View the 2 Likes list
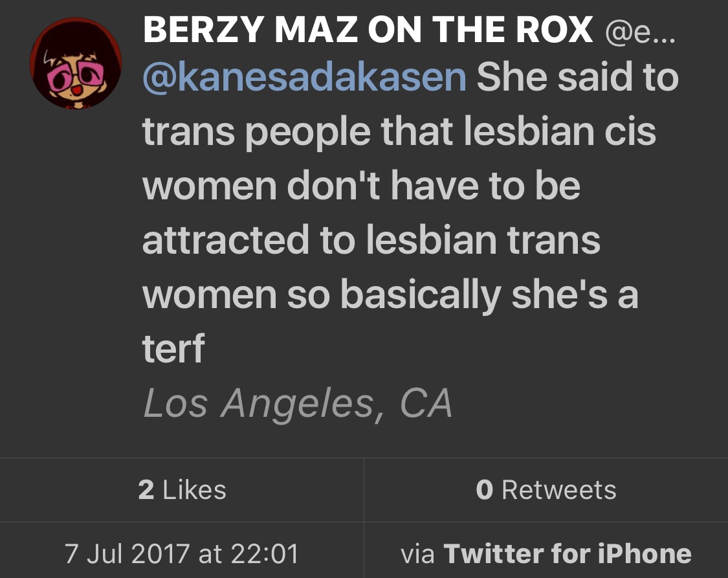Viewport: 728px width, 578px height. click(182, 490)
